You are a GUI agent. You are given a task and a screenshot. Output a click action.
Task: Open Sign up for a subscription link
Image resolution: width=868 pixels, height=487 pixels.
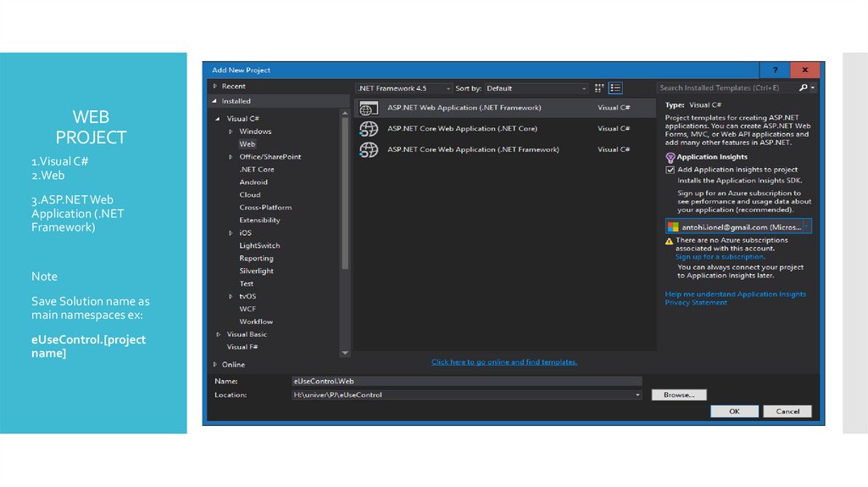pyautogui.click(x=721, y=257)
